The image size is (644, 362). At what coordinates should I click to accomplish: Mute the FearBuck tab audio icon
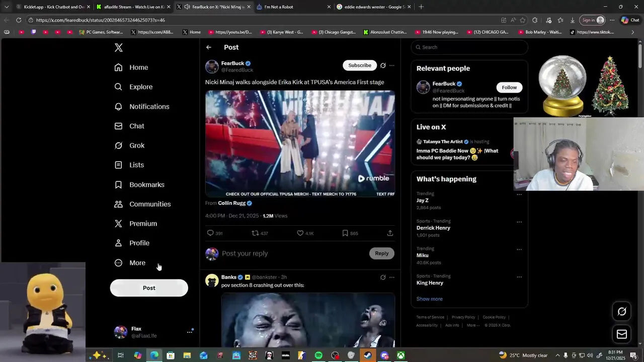(187, 7)
